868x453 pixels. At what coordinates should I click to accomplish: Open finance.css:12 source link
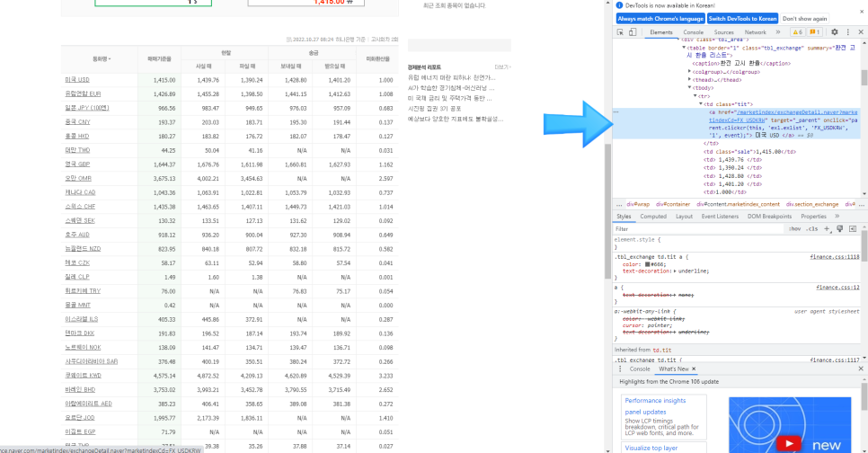(x=837, y=288)
